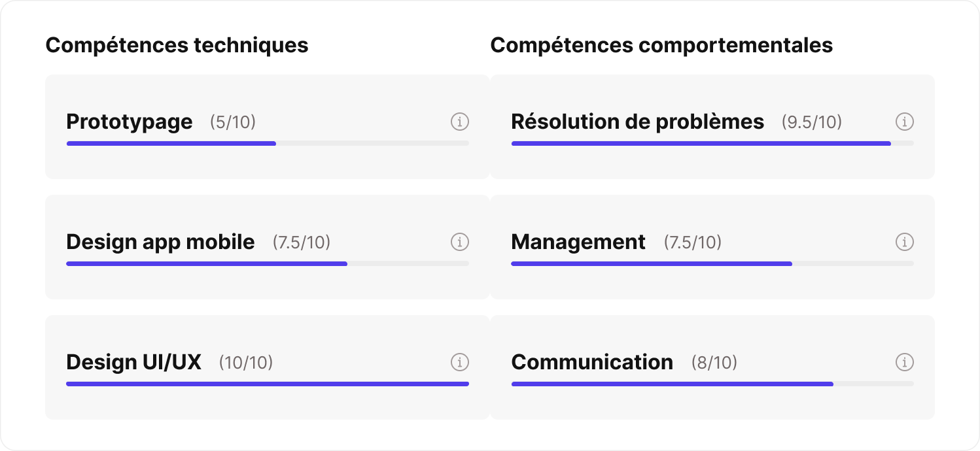Click the Design app mobile progress bar
Image resolution: width=980 pixels, height=451 pixels.
[268, 263]
